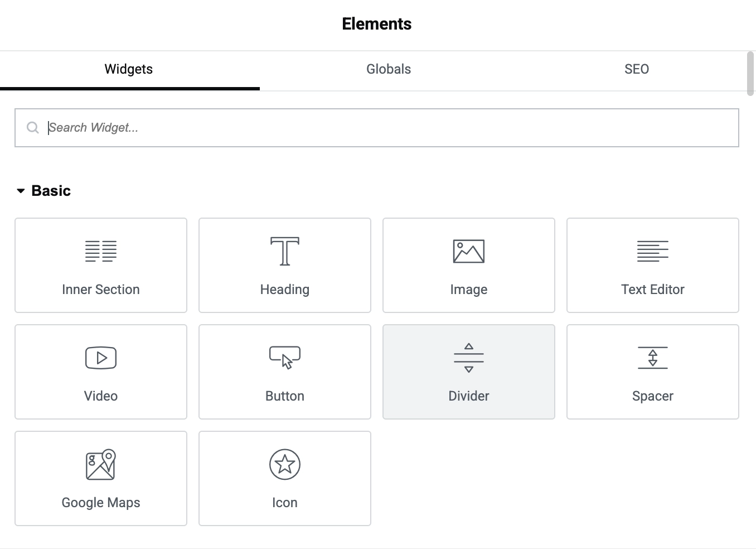Add the Heading widget
The height and width of the screenshot is (549, 756).
(x=284, y=265)
